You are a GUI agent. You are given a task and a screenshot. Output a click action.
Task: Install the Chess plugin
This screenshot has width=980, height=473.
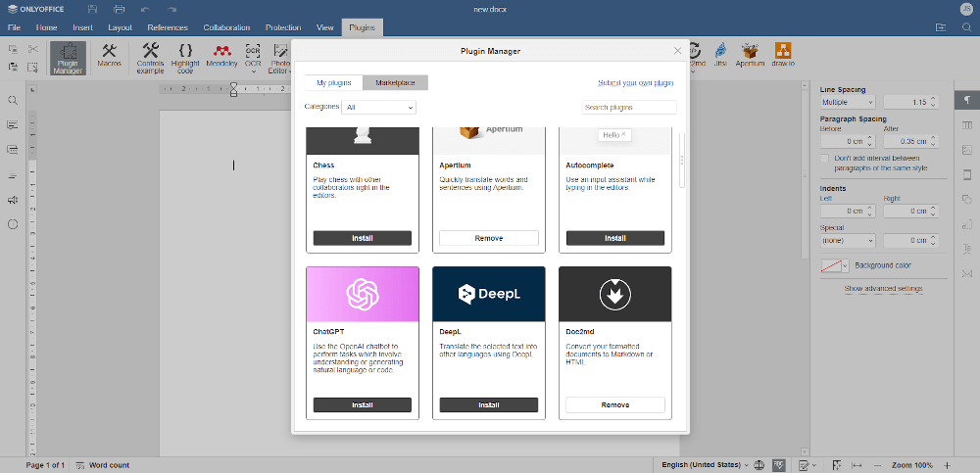click(363, 238)
